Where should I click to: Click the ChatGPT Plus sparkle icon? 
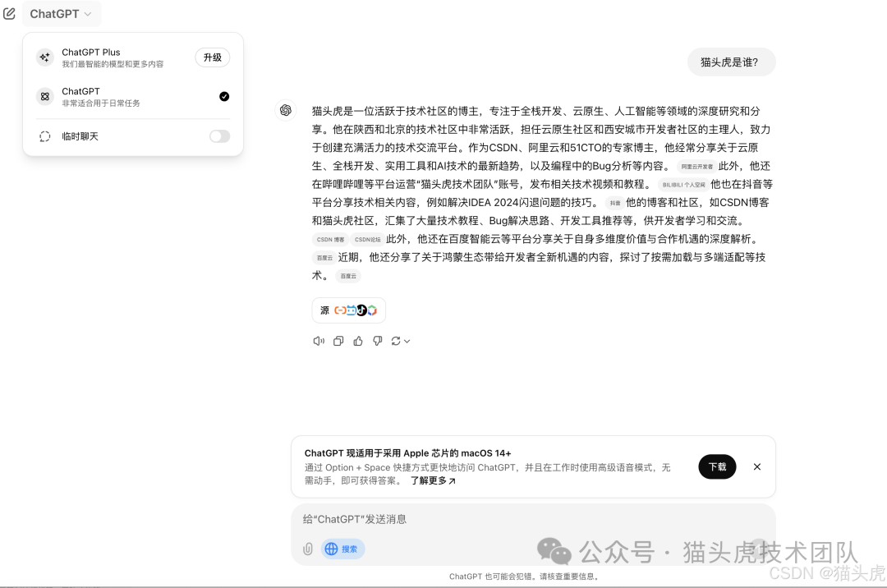pyautogui.click(x=44, y=57)
